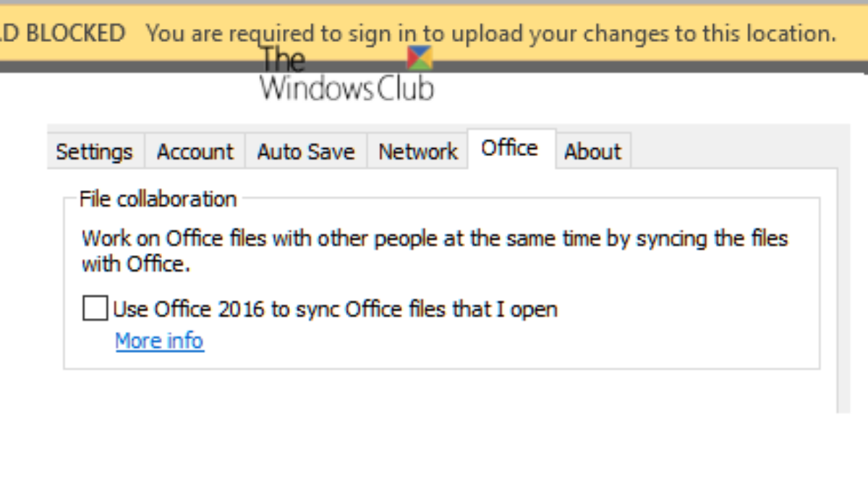Click the 'with Office.' description line
Image resolution: width=868 pixels, height=488 pixels.
click(x=136, y=264)
